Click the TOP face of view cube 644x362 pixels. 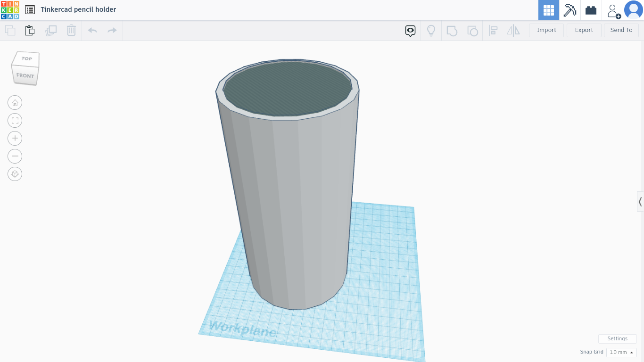[26, 59]
